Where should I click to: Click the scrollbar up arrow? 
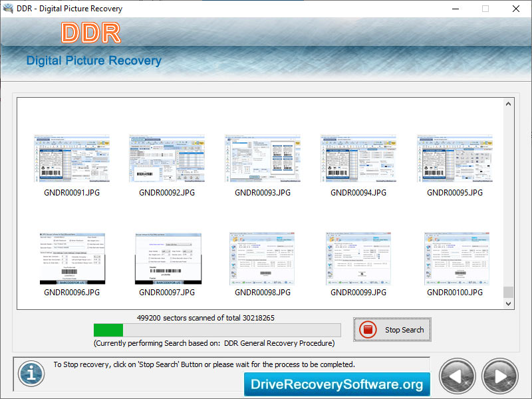coord(508,104)
